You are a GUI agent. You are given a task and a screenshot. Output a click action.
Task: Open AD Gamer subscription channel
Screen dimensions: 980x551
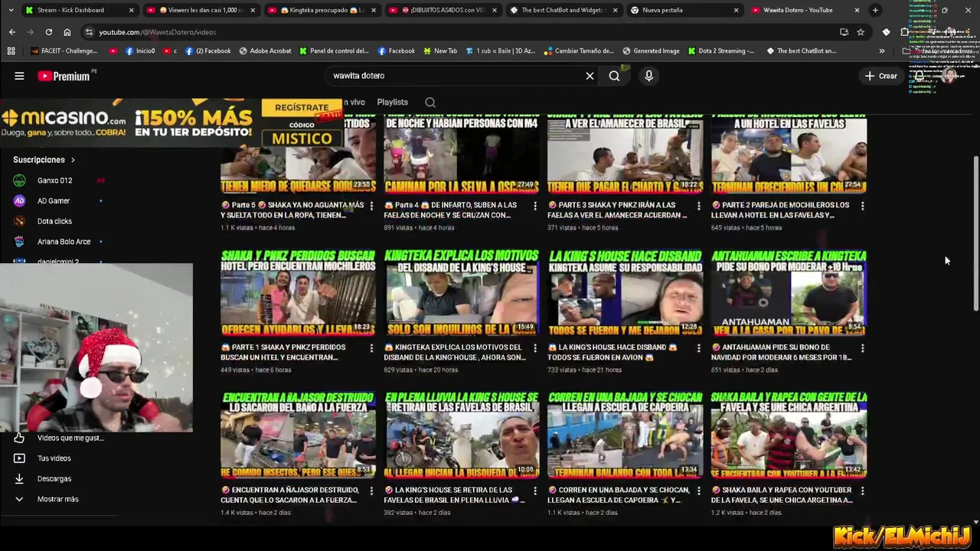coord(54,201)
